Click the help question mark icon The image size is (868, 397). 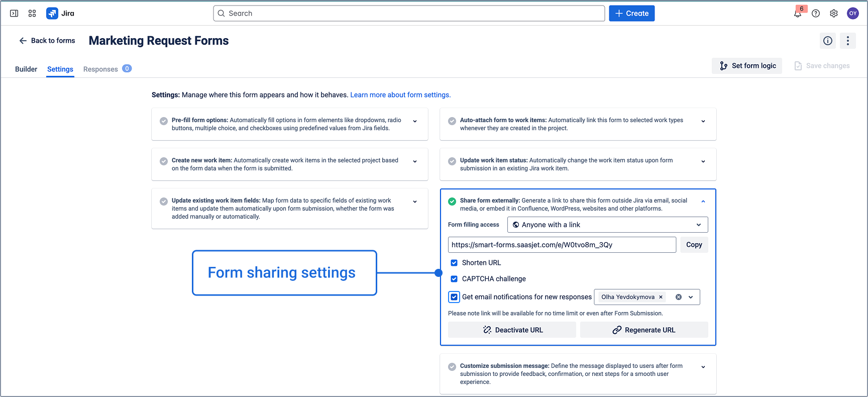[816, 14]
